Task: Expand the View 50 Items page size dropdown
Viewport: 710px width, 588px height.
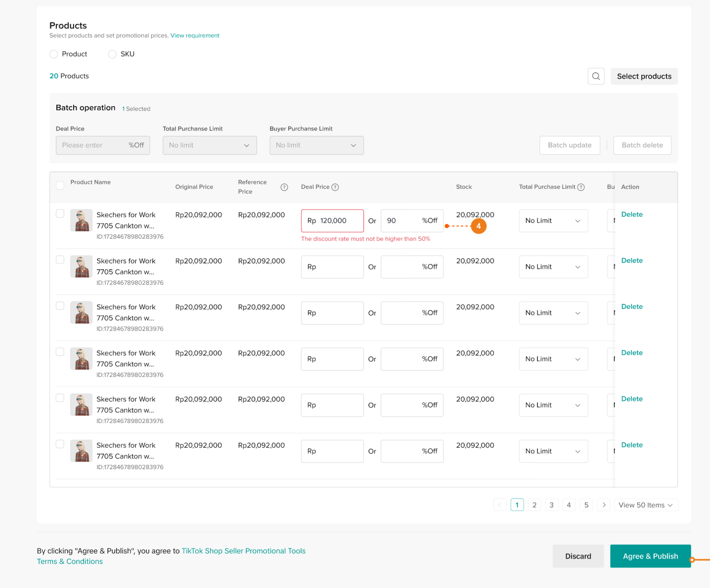Action: tap(646, 505)
